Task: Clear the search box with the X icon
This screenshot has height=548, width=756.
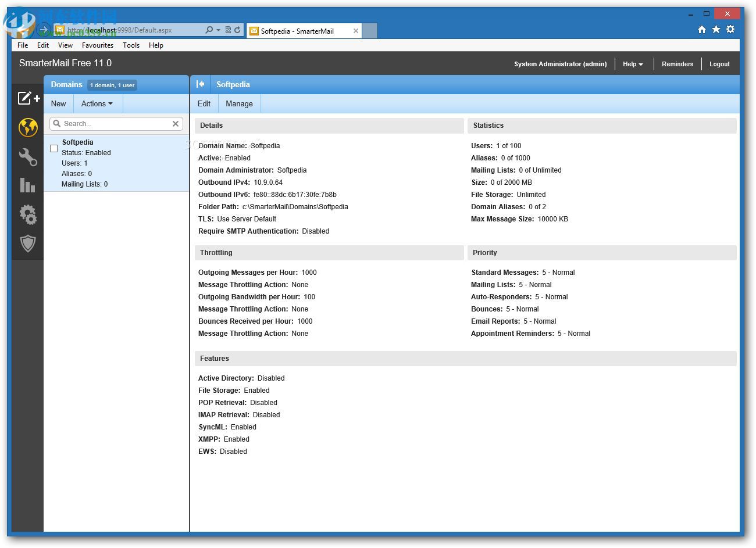Action: pos(175,123)
